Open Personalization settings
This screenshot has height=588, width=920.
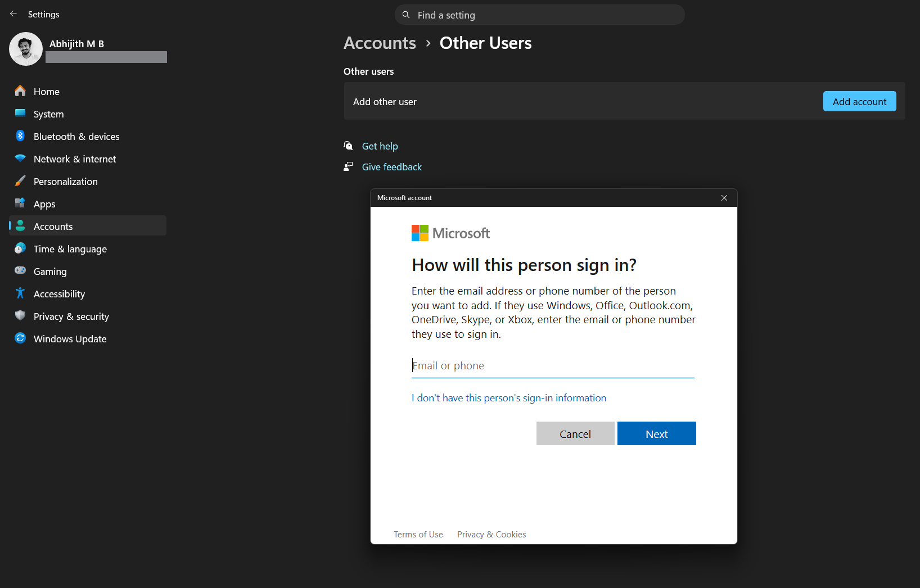[65, 181]
